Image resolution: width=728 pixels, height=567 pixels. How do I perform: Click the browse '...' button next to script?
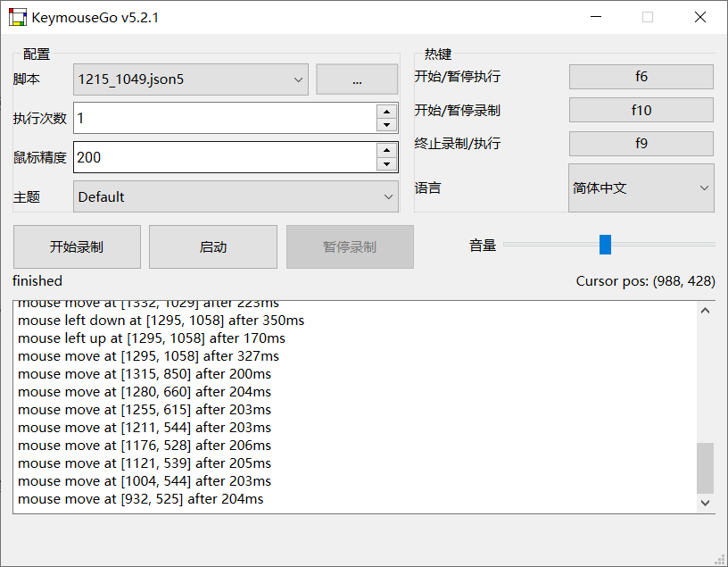pos(357,79)
